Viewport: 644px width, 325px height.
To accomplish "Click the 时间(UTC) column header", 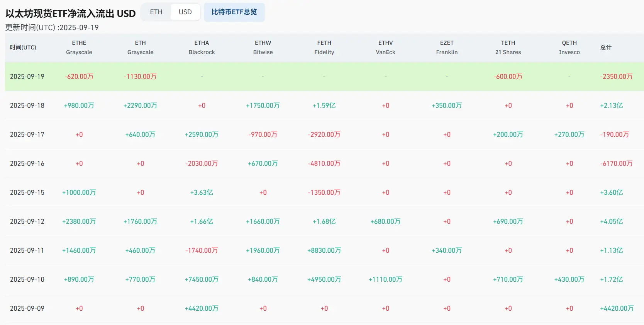I will pos(23,48).
